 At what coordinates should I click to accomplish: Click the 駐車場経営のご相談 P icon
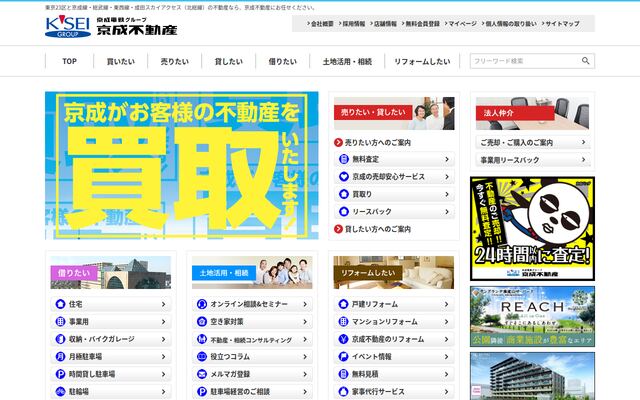tap(202, 391)
